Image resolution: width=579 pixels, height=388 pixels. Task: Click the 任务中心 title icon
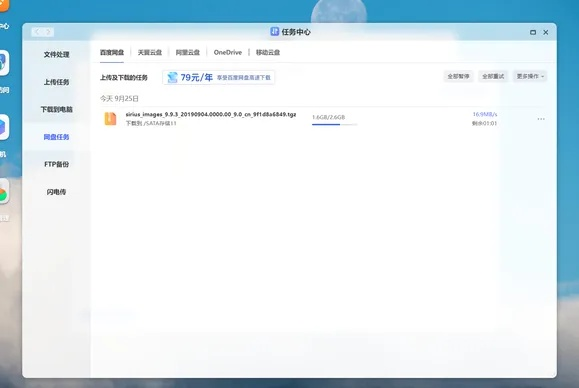(x=274, y=32)
